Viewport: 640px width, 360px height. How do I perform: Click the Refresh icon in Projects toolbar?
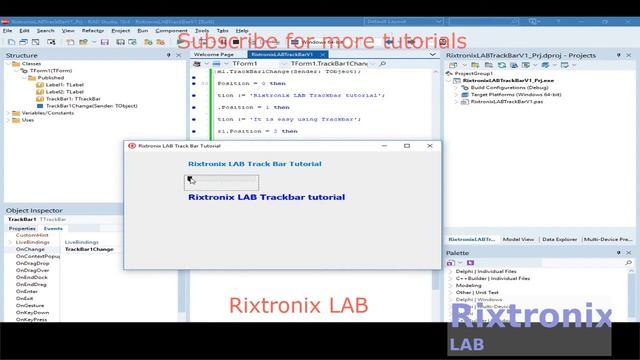502,65
